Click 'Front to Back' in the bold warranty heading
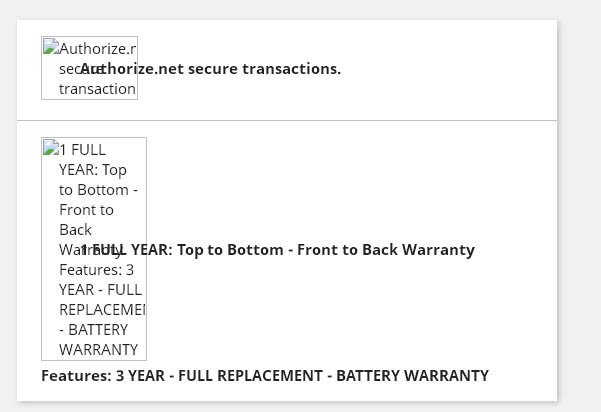This screenshot has height=412, width=601. (x=348, y=250)
